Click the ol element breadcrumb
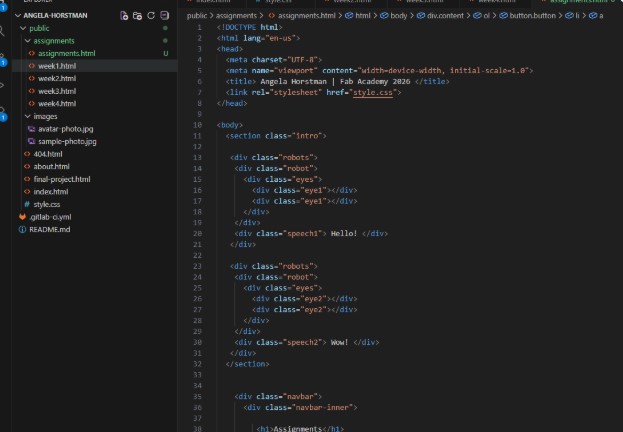 487,15
